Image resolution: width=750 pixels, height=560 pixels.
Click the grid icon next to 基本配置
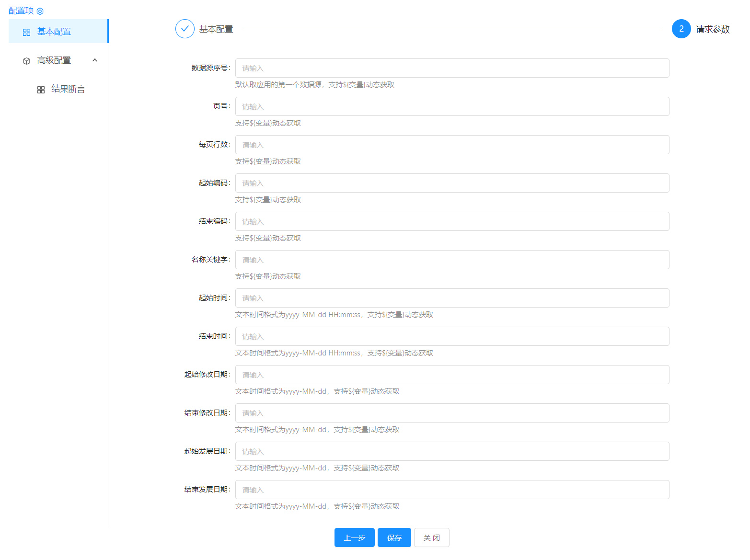[27, 32]
